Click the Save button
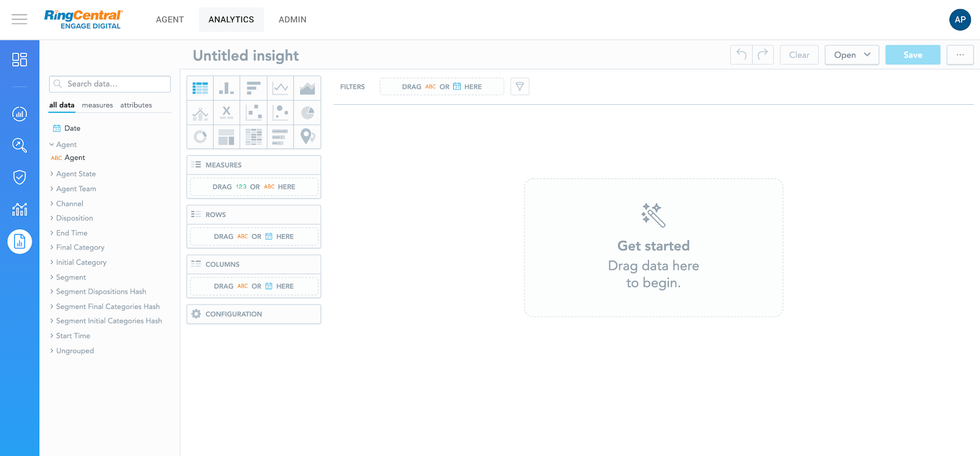Viewport: 980px width, 456px height. (x=913, y=55)
